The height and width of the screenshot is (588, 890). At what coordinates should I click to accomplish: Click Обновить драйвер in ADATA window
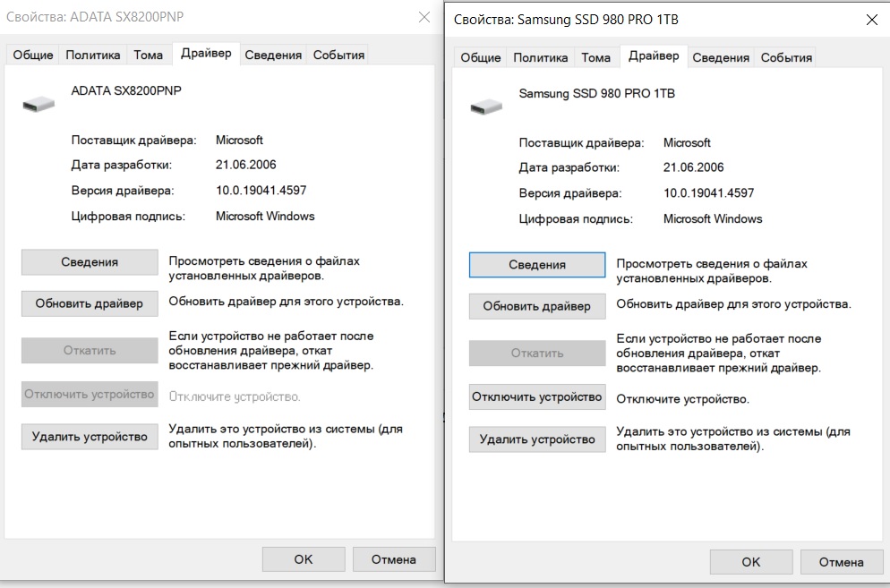pyautogui.click(x=90, y=303)
